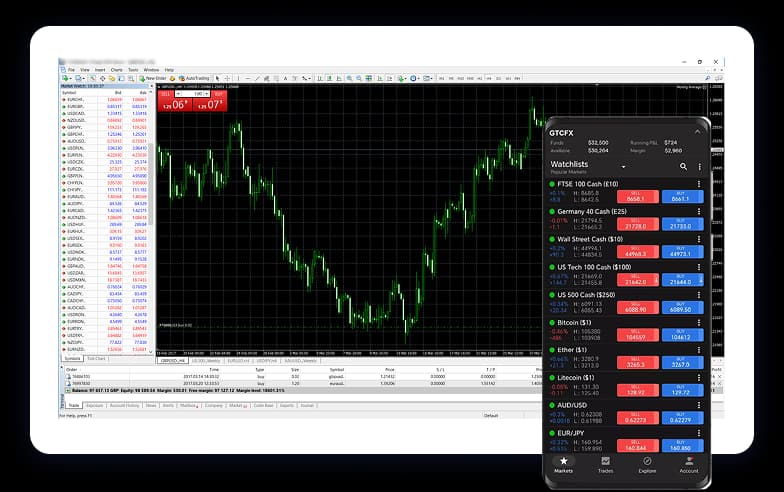
Task: Select the trendline drawing tool
Action: tap(257, 78)
